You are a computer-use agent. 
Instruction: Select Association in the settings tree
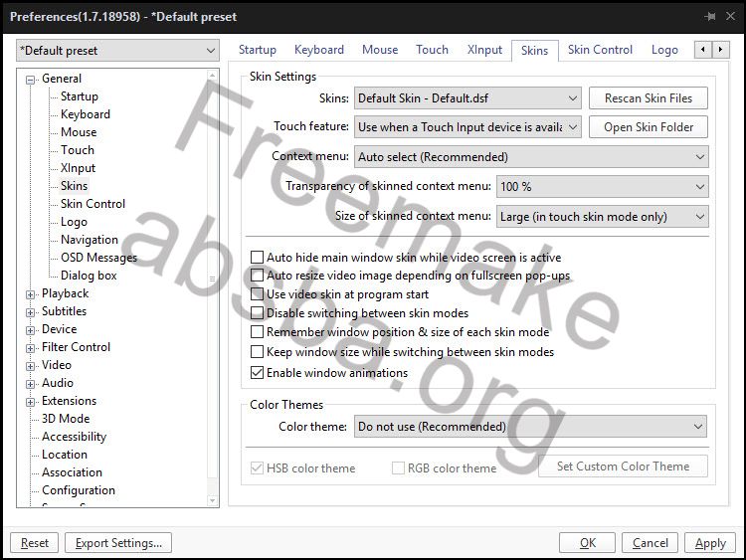[72, 472]
